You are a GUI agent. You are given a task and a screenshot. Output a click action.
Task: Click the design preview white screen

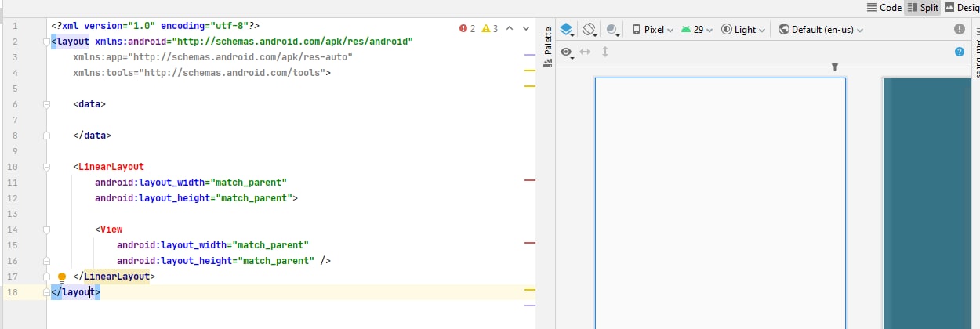(x=720, y=203)
